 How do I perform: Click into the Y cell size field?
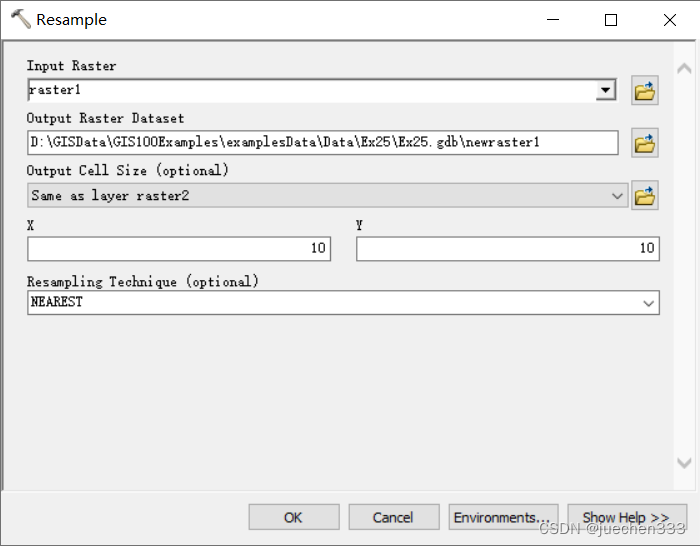tap(507, 248)
